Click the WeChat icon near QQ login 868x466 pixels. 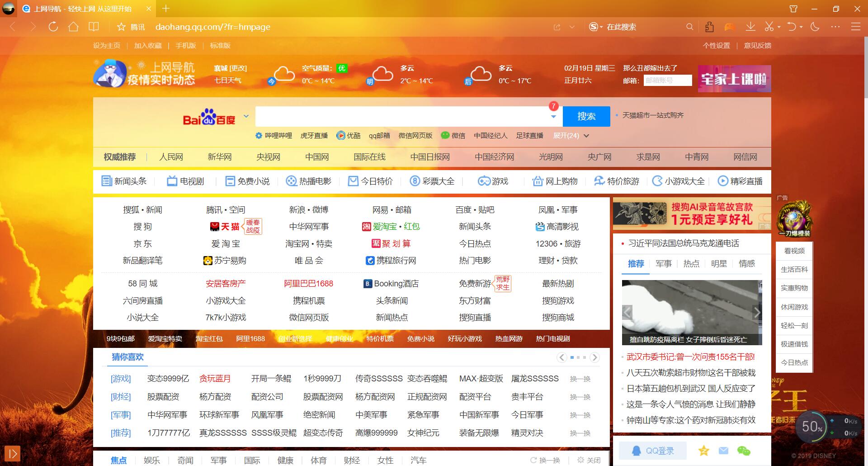[x=744, y=451]
